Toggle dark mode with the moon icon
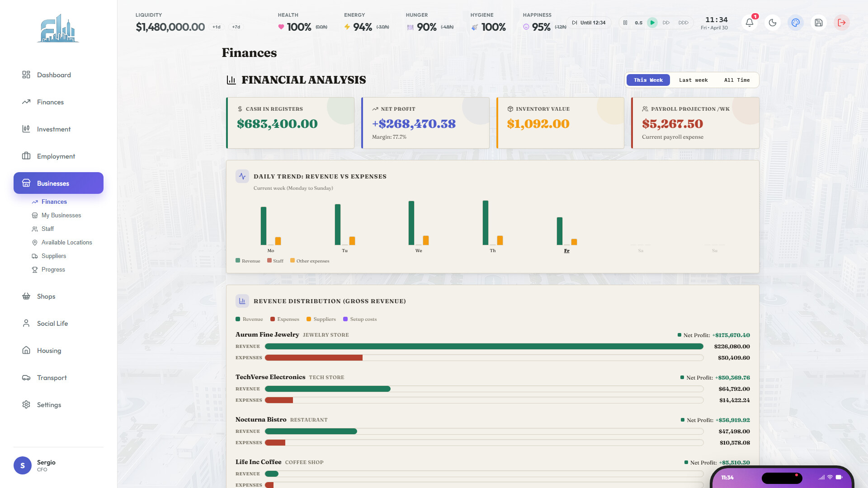 [773, 23]
